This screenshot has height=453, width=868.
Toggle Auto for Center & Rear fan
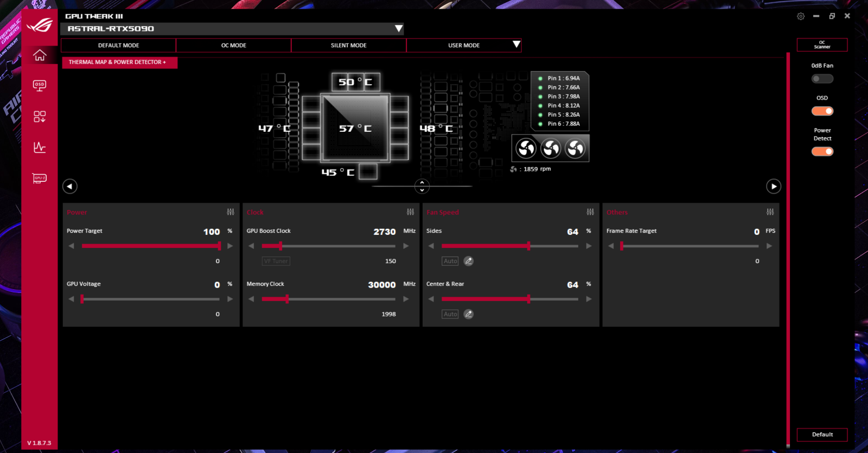point(450,314)
